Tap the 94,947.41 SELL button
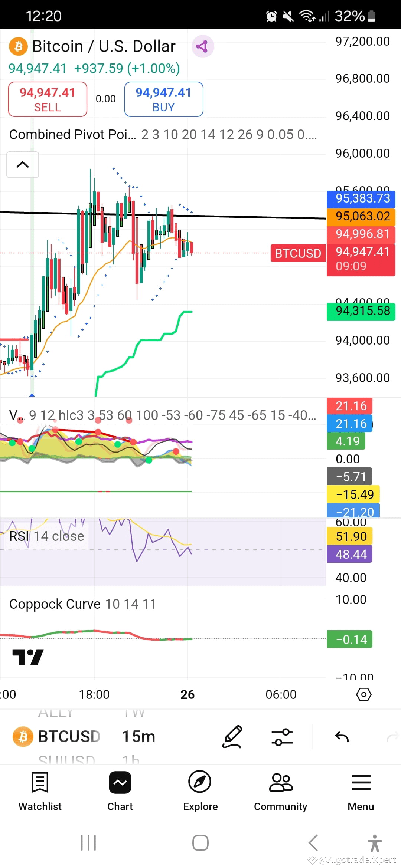This screenshot has width=401, height=868. 48,99
